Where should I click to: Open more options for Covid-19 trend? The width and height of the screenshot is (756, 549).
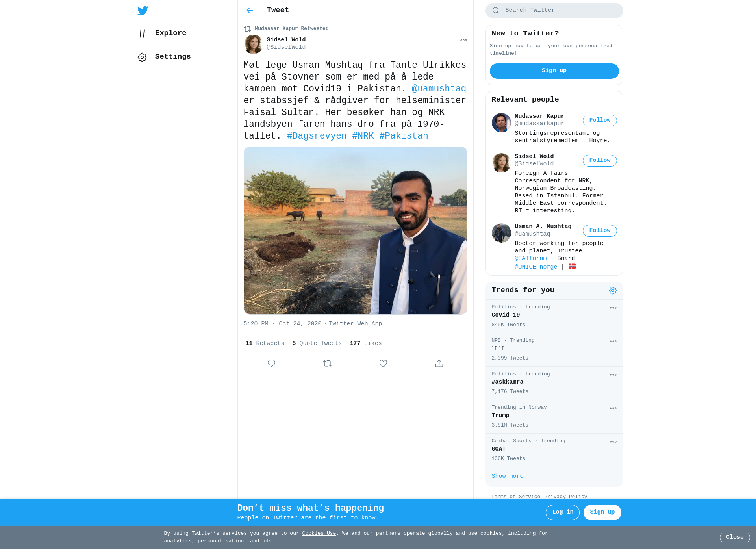[x=613, y=308]
